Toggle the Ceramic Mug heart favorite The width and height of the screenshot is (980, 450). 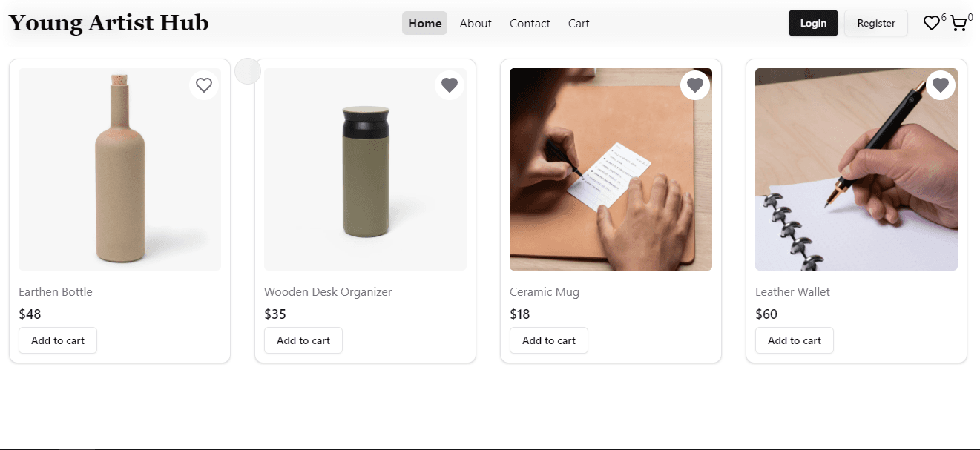[x=695, y=85]
